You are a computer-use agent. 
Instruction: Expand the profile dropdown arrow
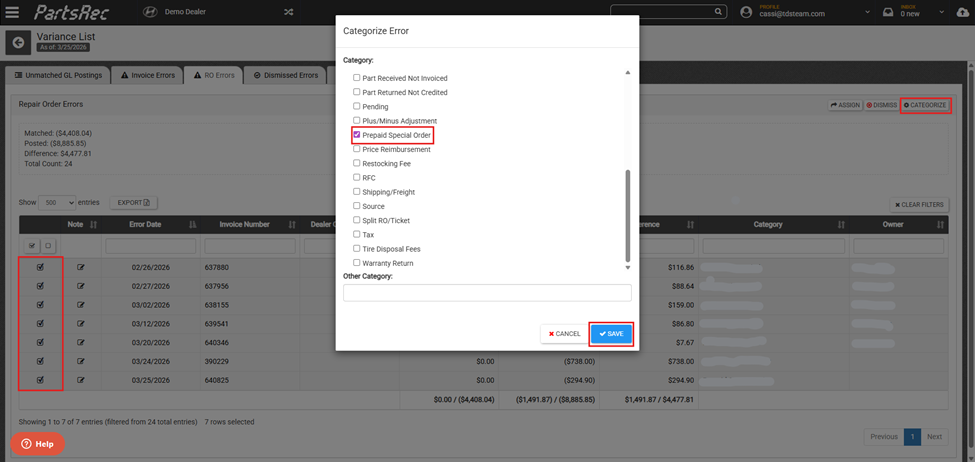coord(867,12)
